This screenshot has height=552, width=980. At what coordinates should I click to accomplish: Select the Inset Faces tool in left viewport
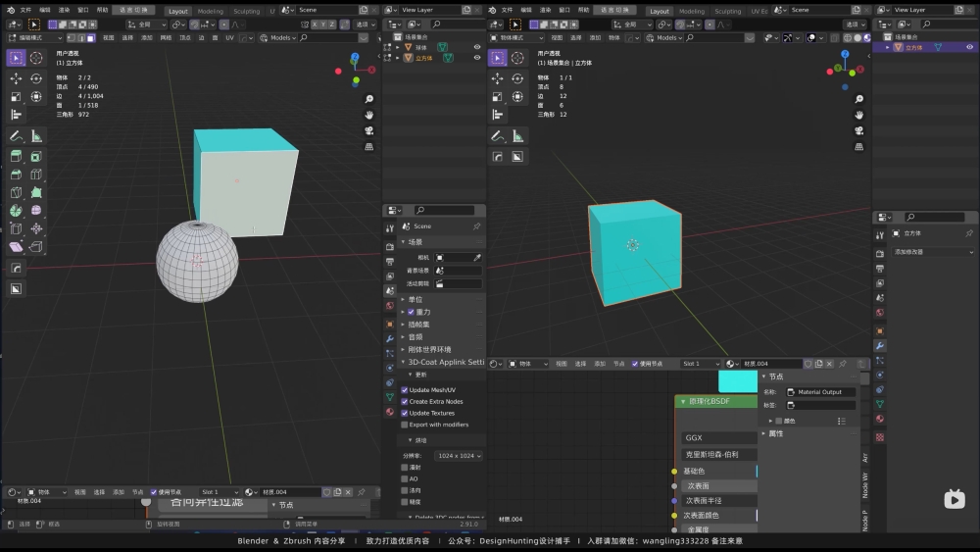coord(36,156)
